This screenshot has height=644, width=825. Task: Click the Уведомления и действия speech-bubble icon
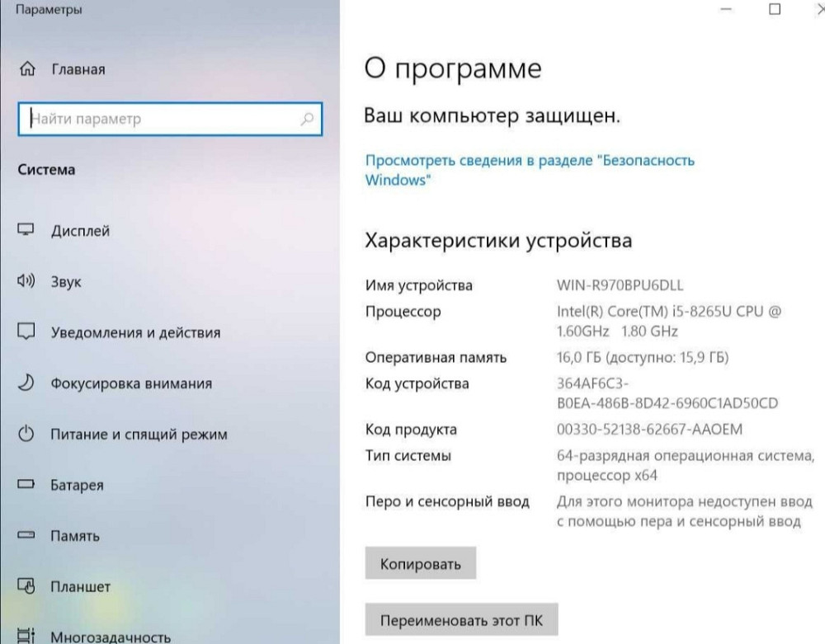click(27, 333)
